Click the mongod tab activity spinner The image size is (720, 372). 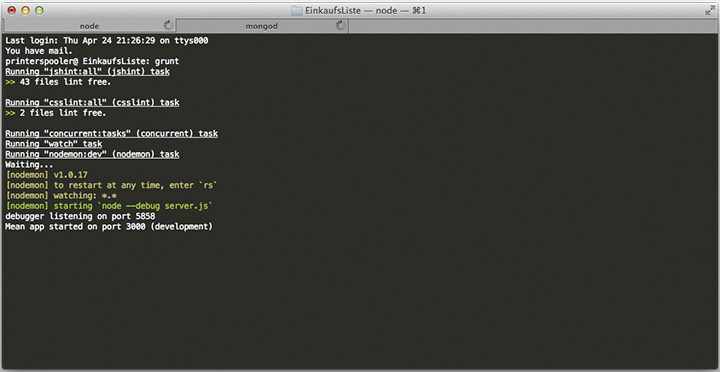(340, 26)
